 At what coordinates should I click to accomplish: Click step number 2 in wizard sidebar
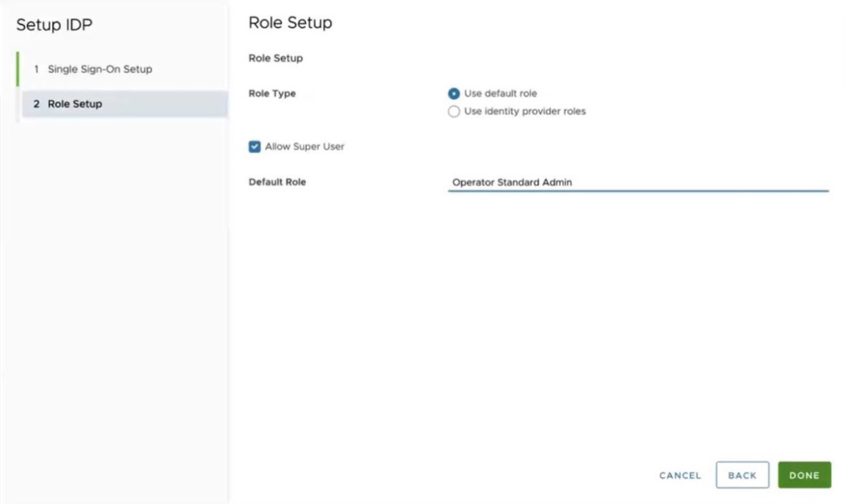coord(37,104)
